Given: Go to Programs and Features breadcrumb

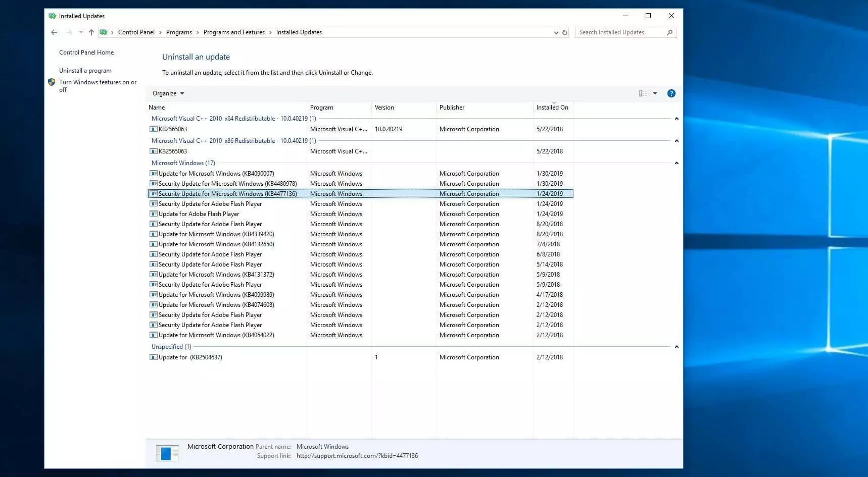Looking at the screenshot, I should pyautogui.click(x=234, y=32).
